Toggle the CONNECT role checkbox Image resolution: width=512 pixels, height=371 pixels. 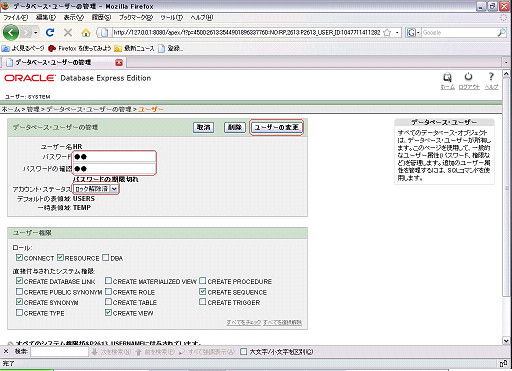[x=19, y=258]
